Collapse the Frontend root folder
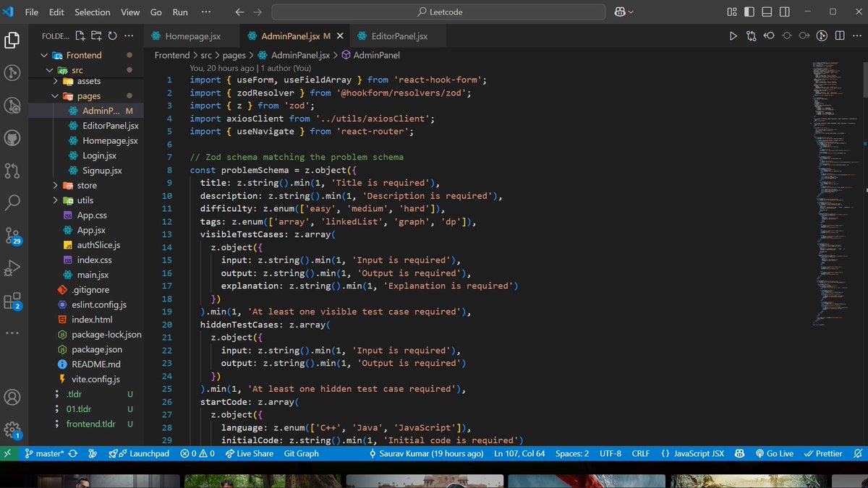The height and width of the screenshot is (488, 868). 45,55
